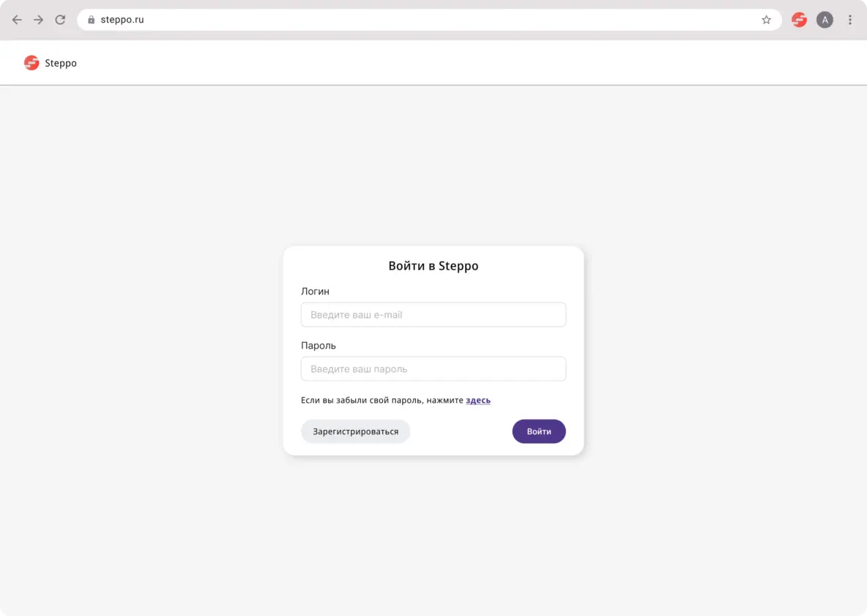Screen dimensions: 867x616
Task: Click the 'Пароль' field label
Action: [x=318, y=346]
